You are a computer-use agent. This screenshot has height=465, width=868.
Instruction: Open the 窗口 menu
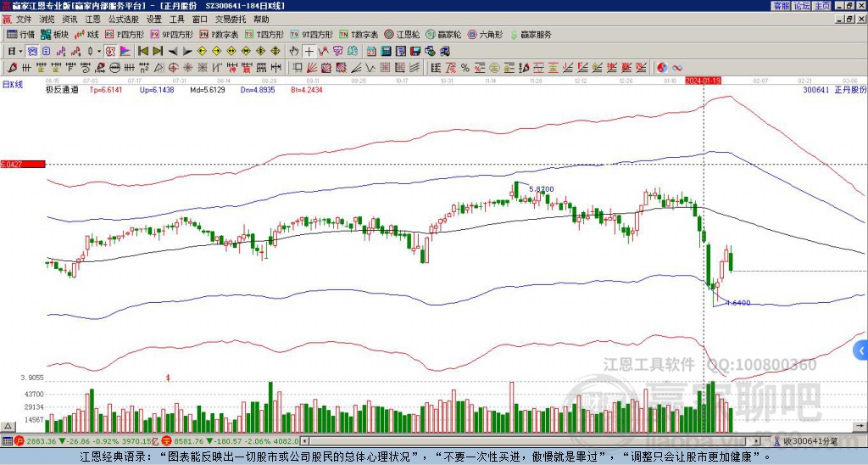pyautogui.click(x=200, y=20)
